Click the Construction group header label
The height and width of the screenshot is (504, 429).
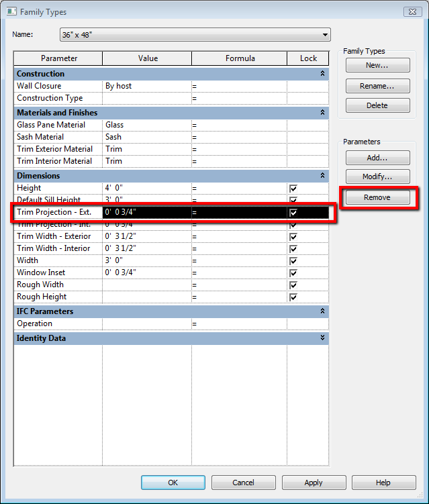click(40, 74)
